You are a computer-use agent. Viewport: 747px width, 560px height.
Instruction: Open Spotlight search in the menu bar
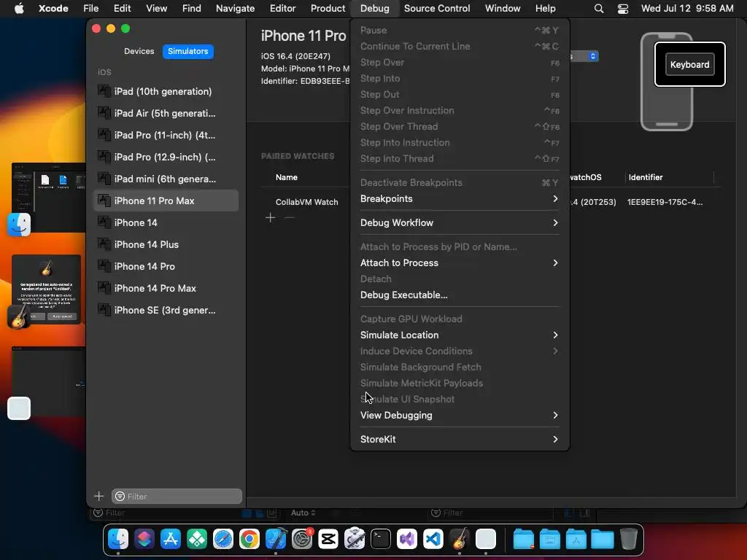[599, 9]
